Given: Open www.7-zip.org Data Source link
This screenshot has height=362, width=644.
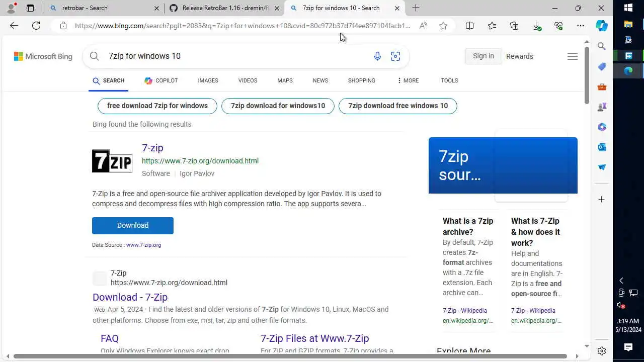Looking at the screenshot, I should tap(143, 245).
